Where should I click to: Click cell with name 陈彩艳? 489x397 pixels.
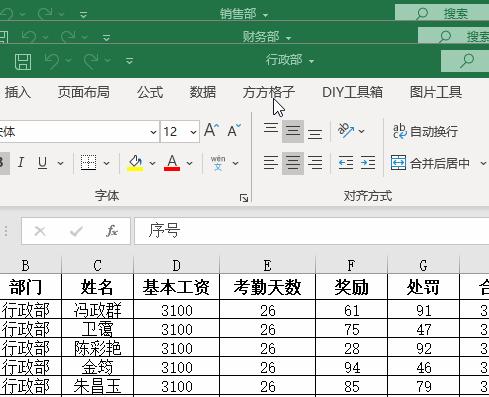pyautogui.click(x=97, y=348)
